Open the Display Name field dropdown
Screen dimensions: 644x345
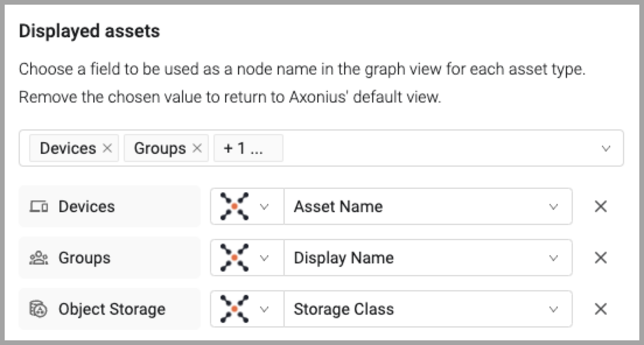[x=554, y=258]
